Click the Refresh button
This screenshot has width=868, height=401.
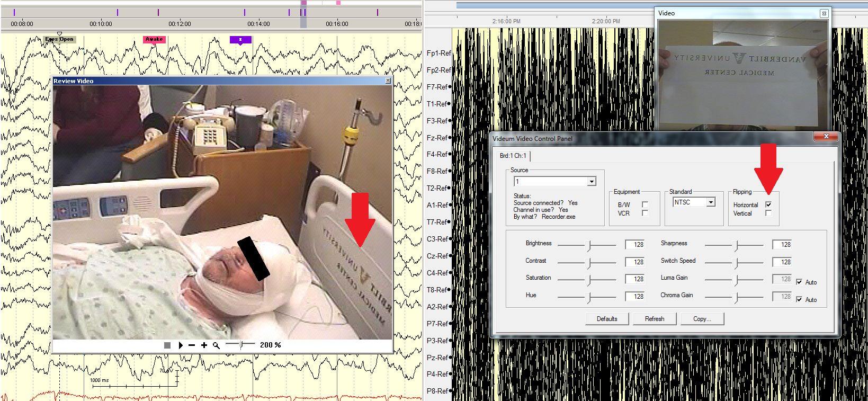click(x=654, y=319)
